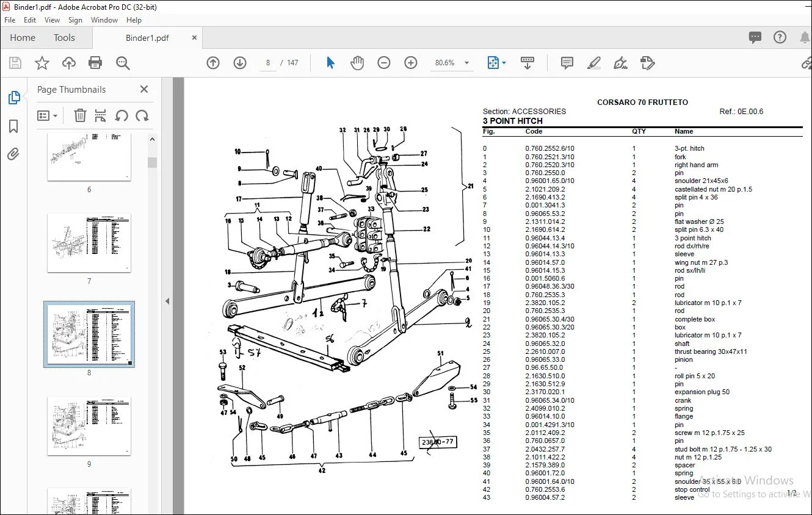The height and width of the screenshot is (515, 812).
Task: Click the 'complete box' part name
Action: coord(695,319)
